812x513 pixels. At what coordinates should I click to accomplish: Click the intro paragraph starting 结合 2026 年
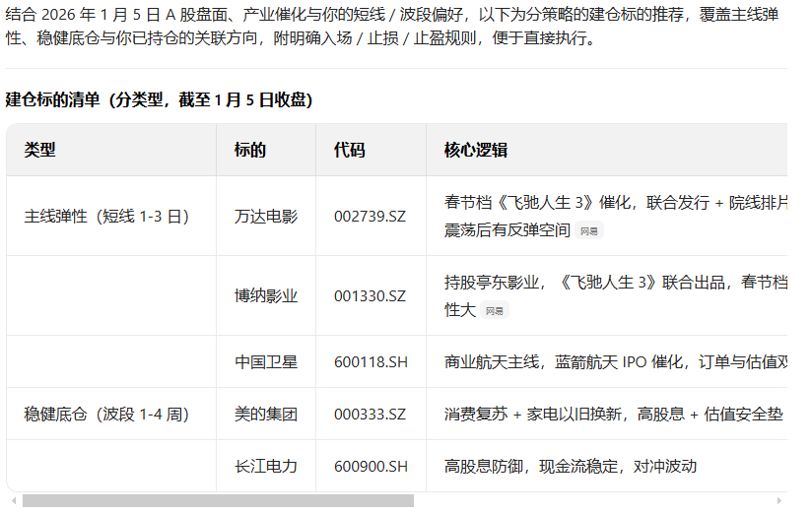[392, 26]
